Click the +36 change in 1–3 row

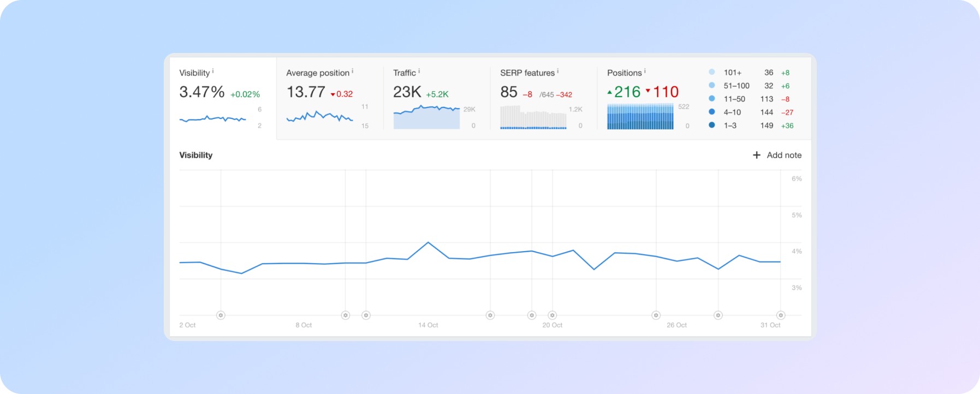click(787, 126)
